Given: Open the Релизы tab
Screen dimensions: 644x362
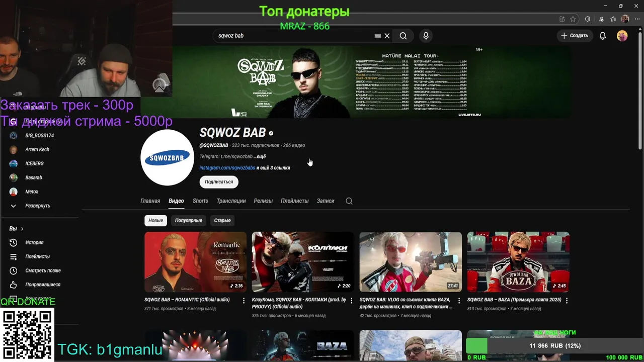Looking at the screenshot, I should click(x=263, y=201).
